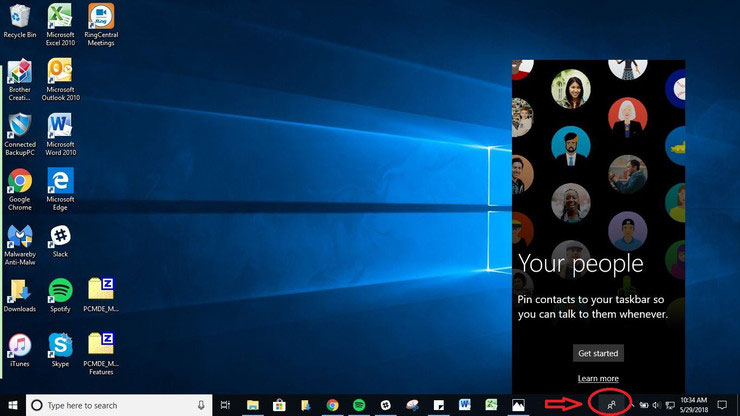Open the Windows Start menu
This screenshot has height=416, width=740.
pos(13,405)
